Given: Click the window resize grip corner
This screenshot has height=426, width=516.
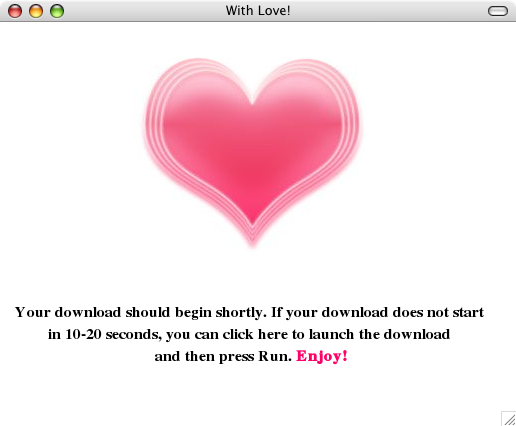Looking at the screenshot, I should (x=509, y=419).
